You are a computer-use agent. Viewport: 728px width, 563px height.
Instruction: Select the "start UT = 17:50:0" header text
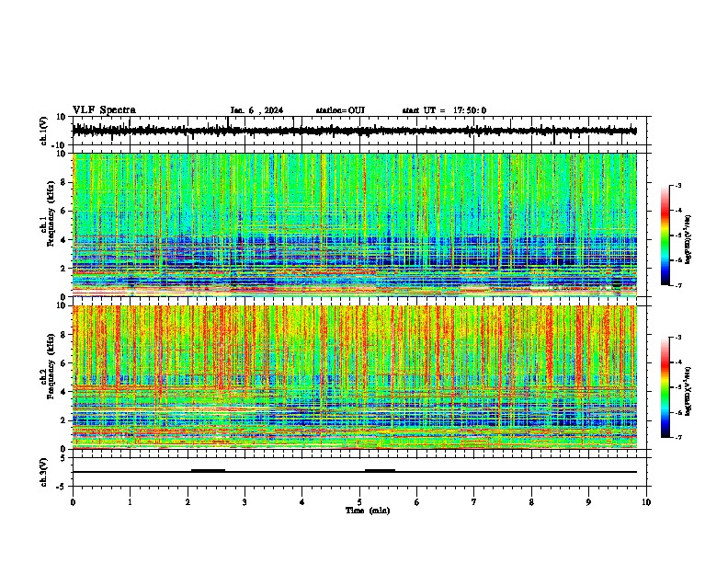pyautogui.click(x=444, y=110)
